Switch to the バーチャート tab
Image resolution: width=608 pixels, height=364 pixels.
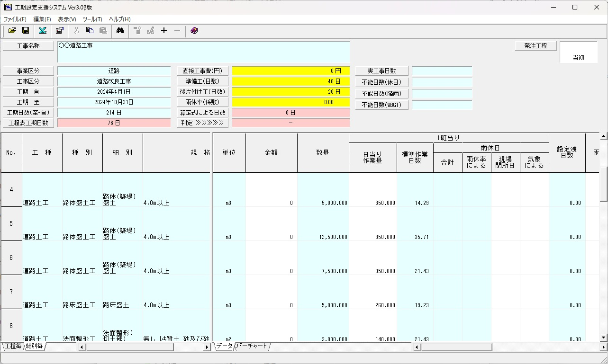tap(252, 346)
